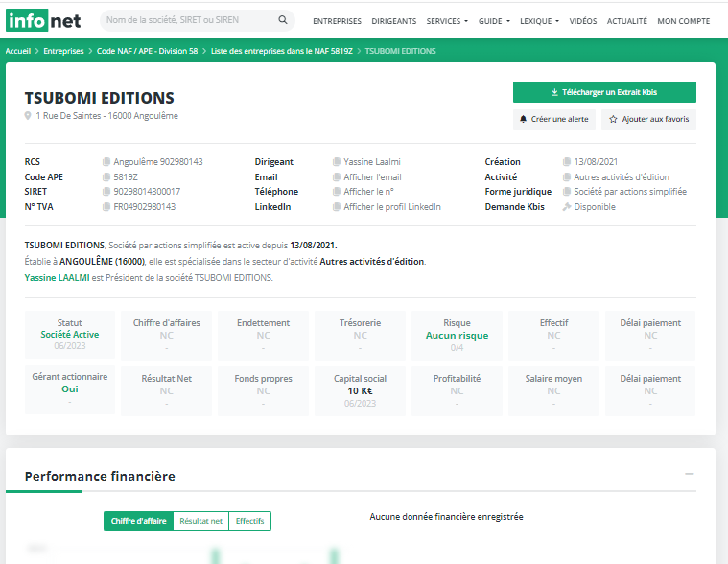Click the Créer une alerte button
Image resolution: width=728 pixels, height=564 pixels.
click(x=553, y=119)
